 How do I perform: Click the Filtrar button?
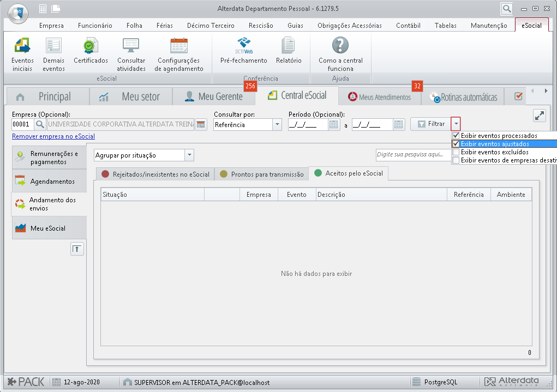(431, 124)
